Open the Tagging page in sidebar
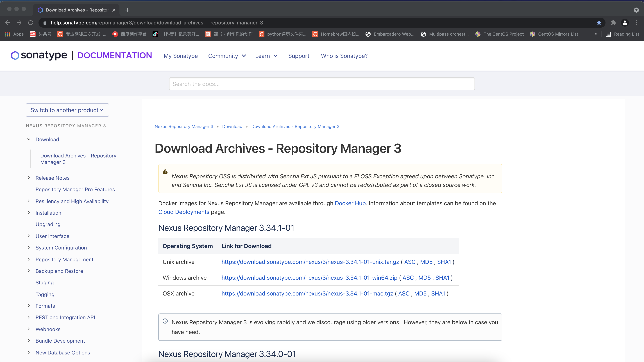The image size is (644, 362). point(45,294)
